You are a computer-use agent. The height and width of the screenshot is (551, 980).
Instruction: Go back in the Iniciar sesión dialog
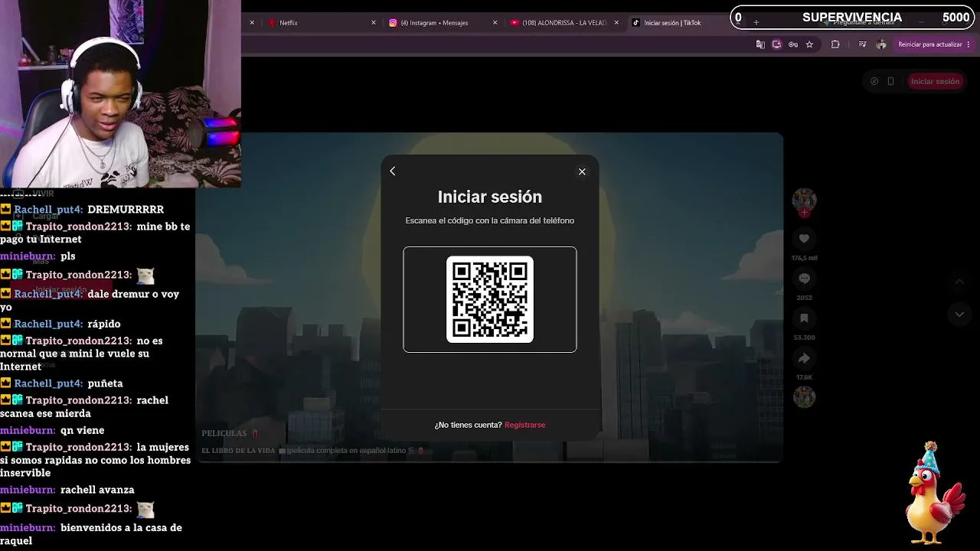click(393, 171)
